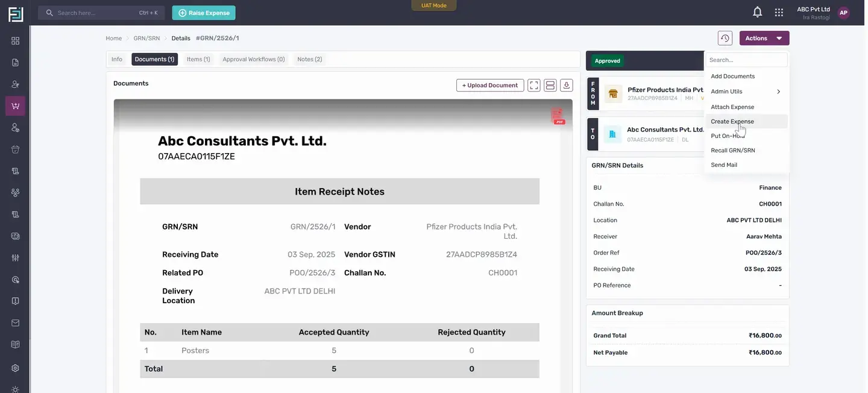The image size is (868, 393).
Task: Click the open book icon in sidebar
Action: click(x=15, y=345)
